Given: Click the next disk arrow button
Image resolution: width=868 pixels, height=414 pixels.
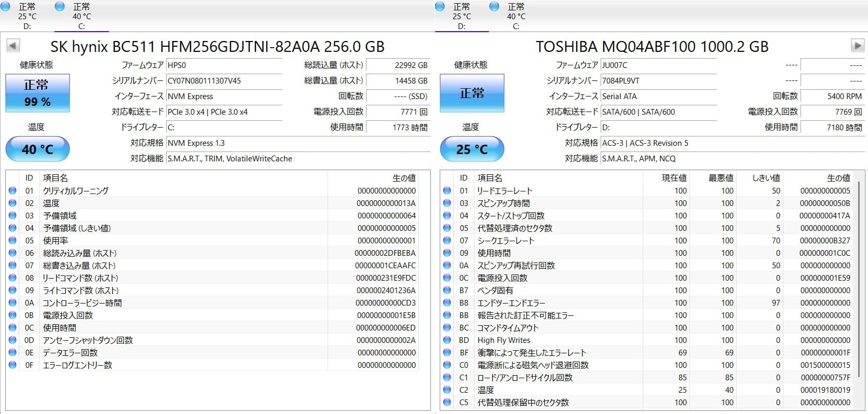Looking at the screenshot, I should (857, 46).
